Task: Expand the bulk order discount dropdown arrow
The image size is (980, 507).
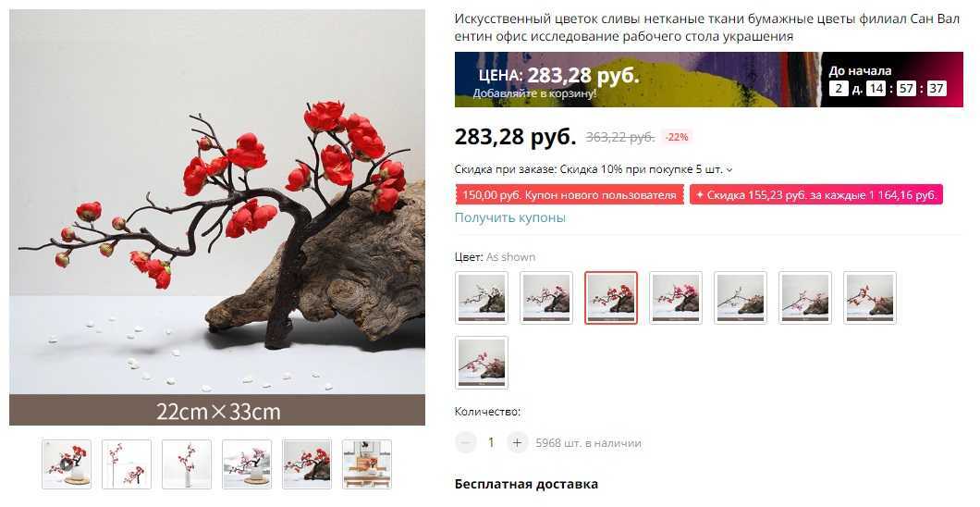Action: click(x=729, y=169)
